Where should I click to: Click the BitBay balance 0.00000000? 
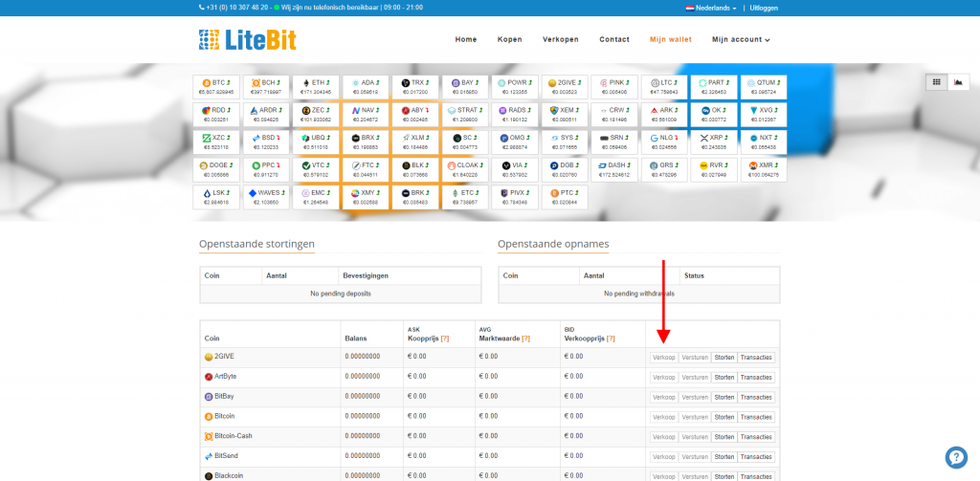363,397
